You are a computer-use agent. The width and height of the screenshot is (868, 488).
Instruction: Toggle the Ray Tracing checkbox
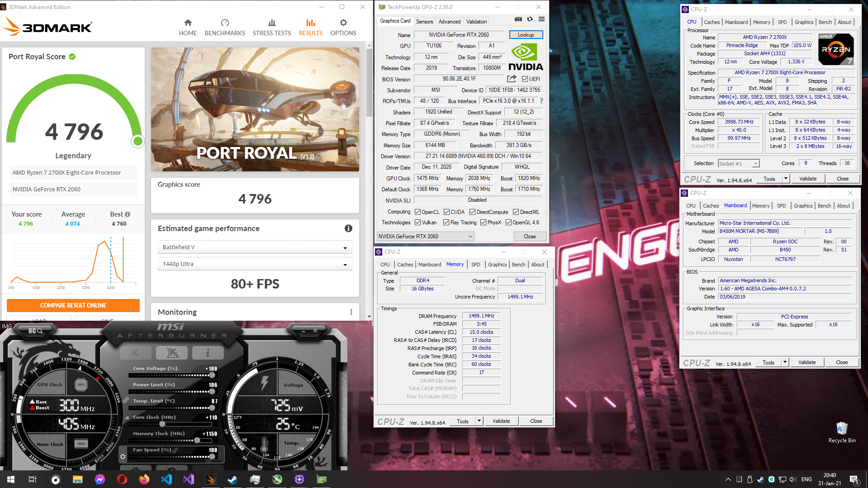[x=446, y=223]
